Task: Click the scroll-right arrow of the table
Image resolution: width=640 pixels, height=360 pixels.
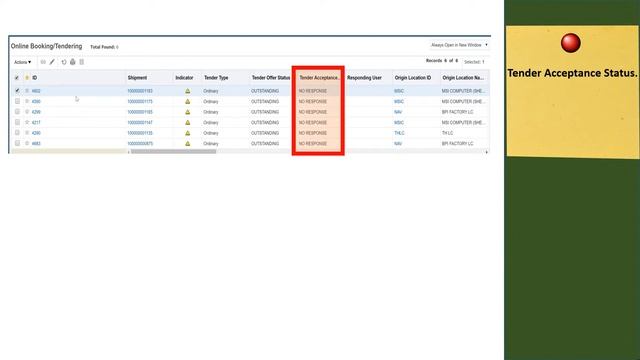Action: click(486, 152)
